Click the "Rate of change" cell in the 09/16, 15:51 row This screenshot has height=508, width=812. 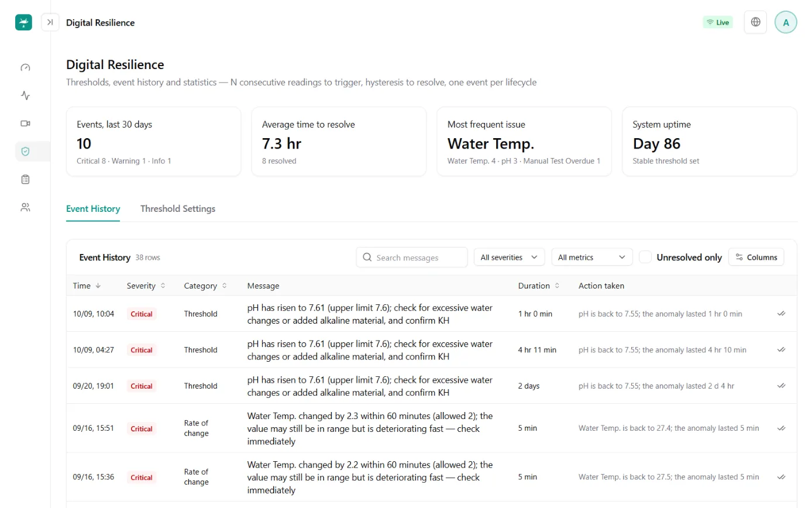point(197,428)
